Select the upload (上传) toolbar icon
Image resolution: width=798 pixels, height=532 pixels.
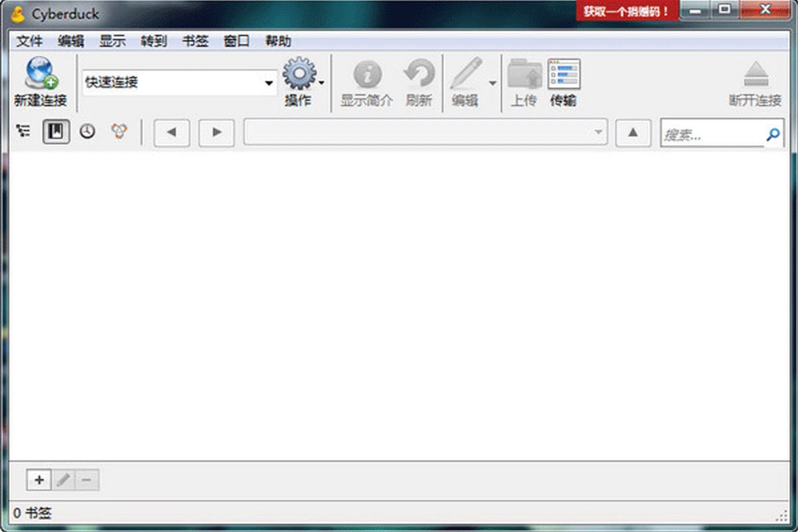pos(523,76)
